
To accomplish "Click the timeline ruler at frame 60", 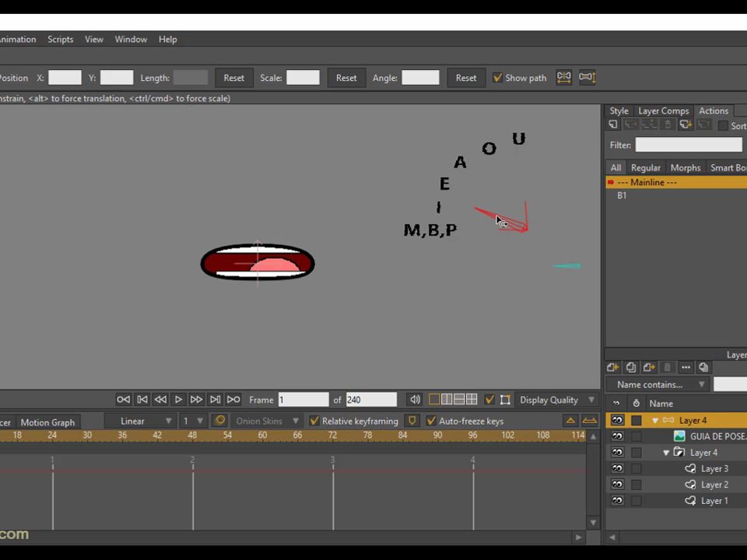I will click(262, 436).
